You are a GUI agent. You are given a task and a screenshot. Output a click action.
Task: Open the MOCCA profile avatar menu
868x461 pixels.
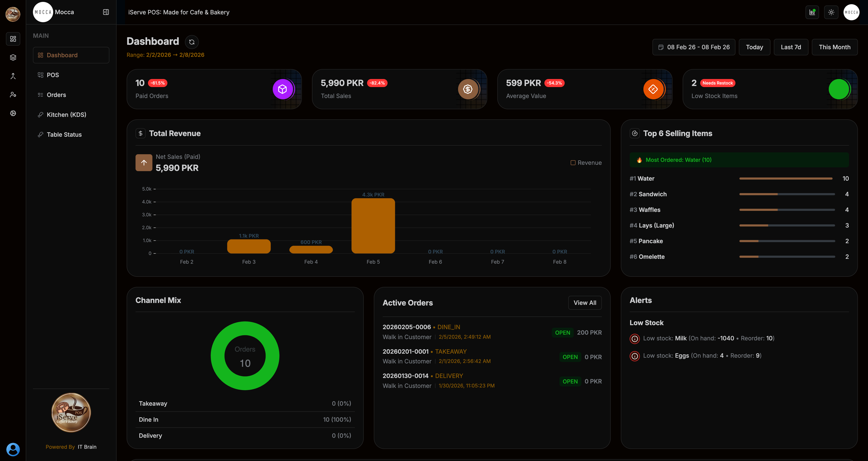coord(851,12)
